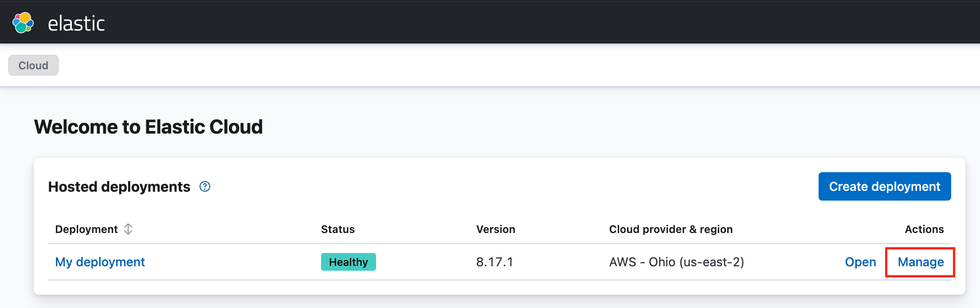Click the elastic wordmark in the header
The image size is (980, 308).
pyautogui.click(x=76, y=24)
